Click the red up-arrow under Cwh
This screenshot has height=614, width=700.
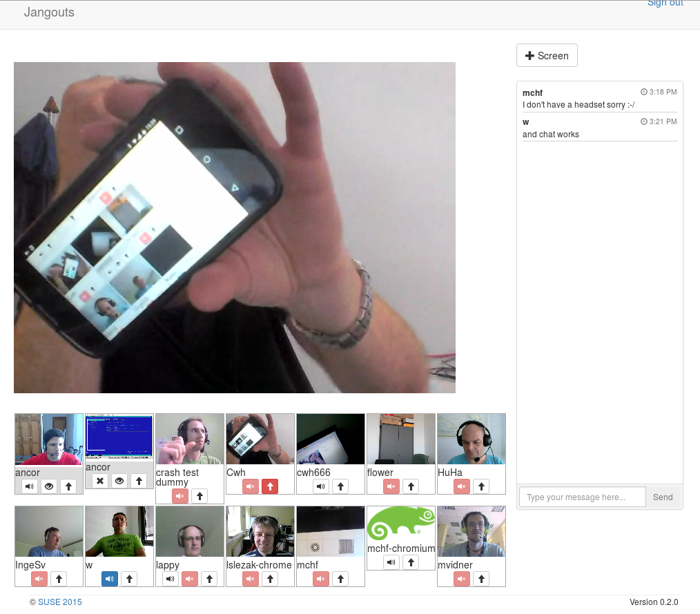(x=270, y=486)
